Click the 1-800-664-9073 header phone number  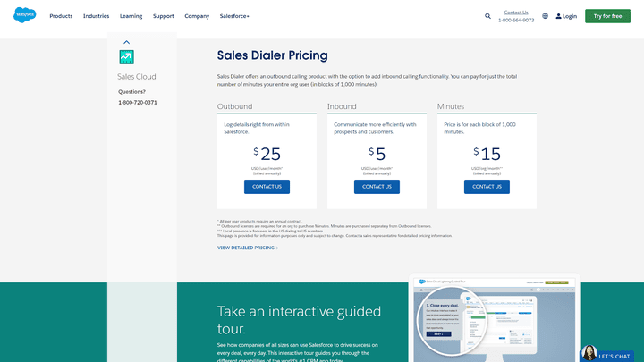coord(516,20)
